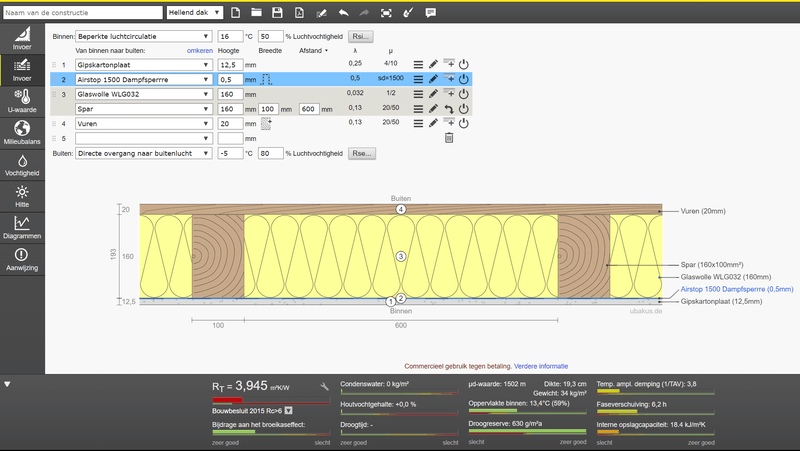Toggle the Vuren layer power button
The image size is (800, 451).
click(x=463, y=123)
